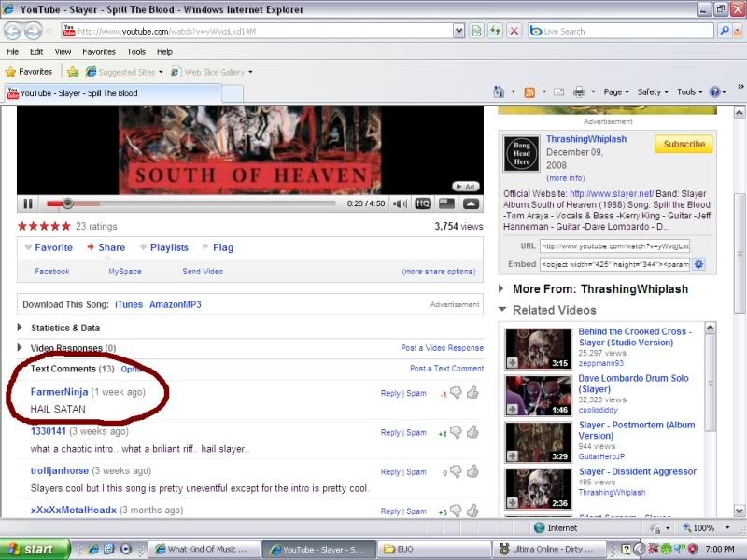Screen dimensions: 747x560
Task: Thumbs up FarmerNinja's comment
Action: tap(472, 393)
